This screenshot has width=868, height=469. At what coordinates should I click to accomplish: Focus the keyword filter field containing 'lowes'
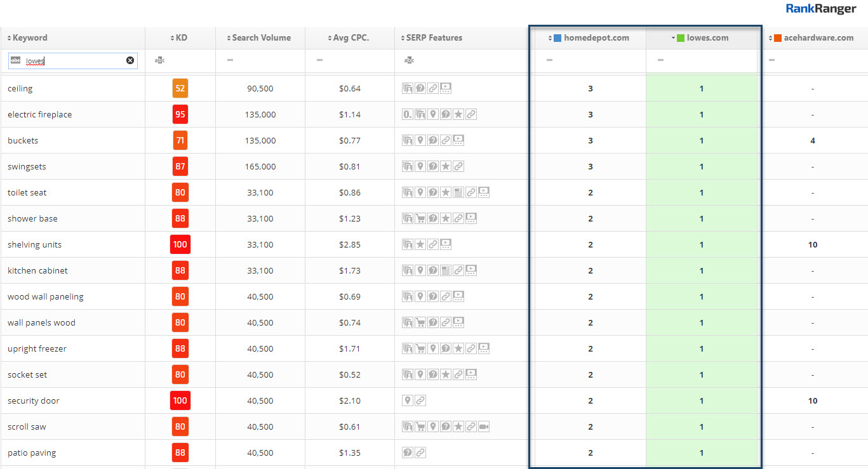[x=73, y=61]
